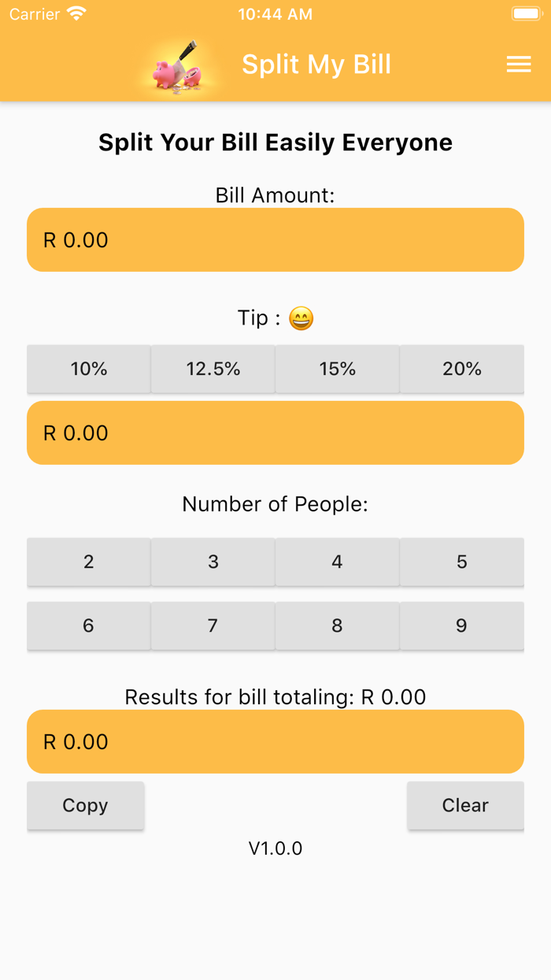Choose the 15% tip option

(x=338, y=369)
